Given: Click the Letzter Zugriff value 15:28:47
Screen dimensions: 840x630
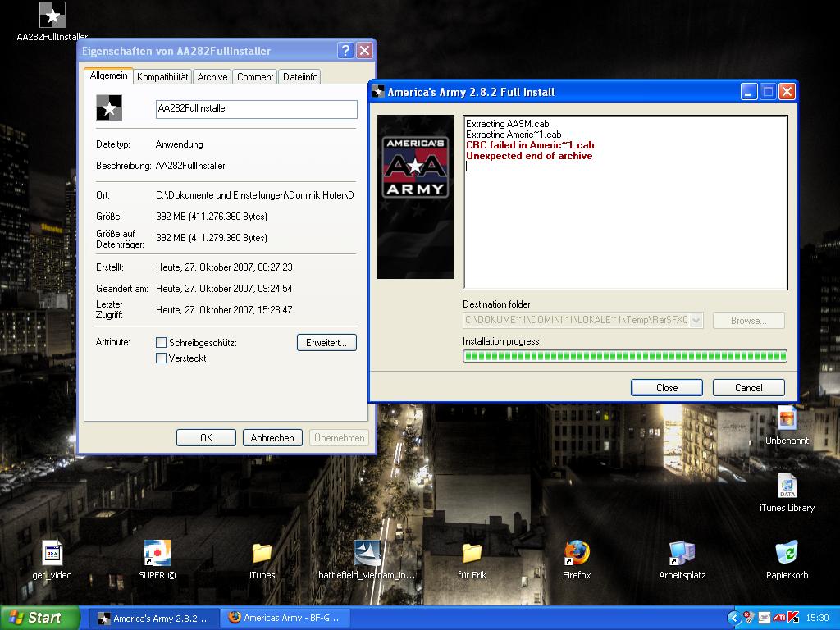Looking at the screenshot, I should (x=225, y=310).
